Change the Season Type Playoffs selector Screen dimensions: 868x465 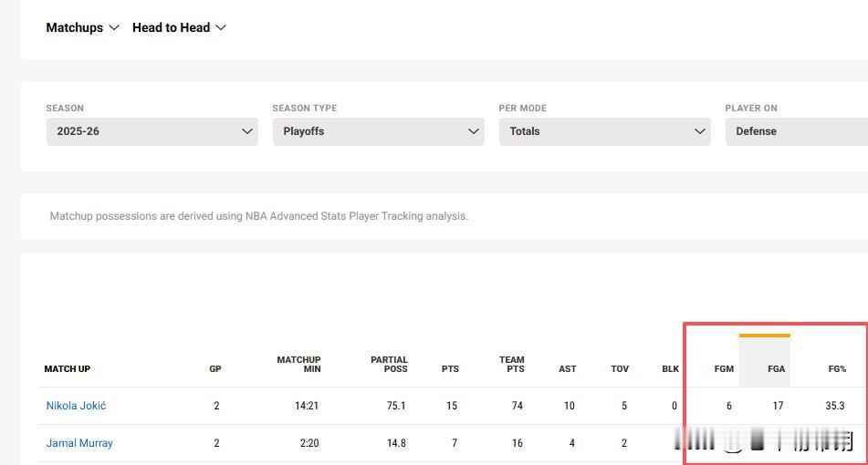[378, 131]
